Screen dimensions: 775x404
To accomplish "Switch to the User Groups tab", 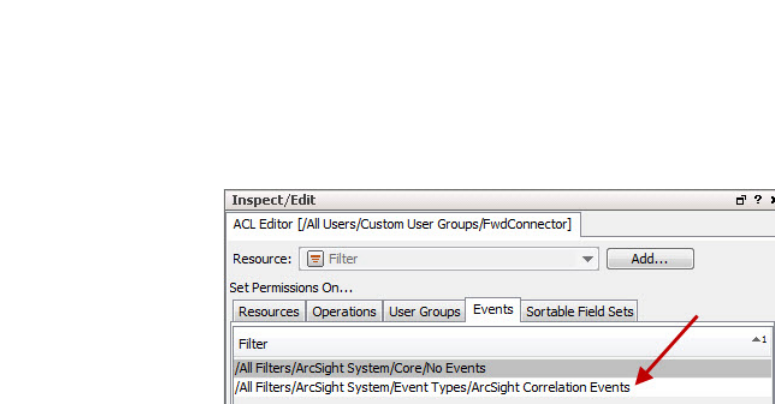I will coord(425,312).
